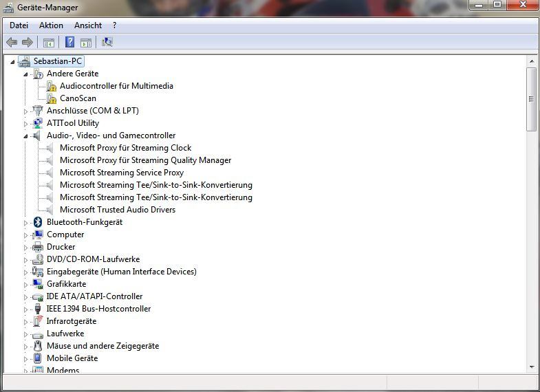
Task: Expand the Bluetooth-Funkgerät node
Action: 25,223
